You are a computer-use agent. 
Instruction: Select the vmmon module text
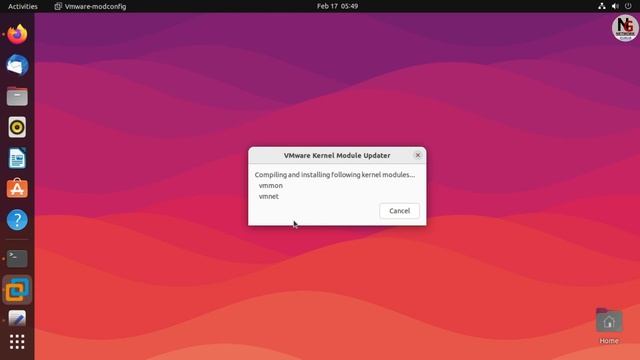pyautogui.click(x=271, y=185)
